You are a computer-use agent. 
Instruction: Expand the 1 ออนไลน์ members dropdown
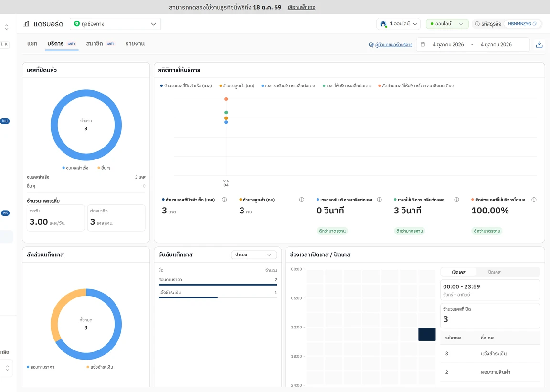pos(399,24)
